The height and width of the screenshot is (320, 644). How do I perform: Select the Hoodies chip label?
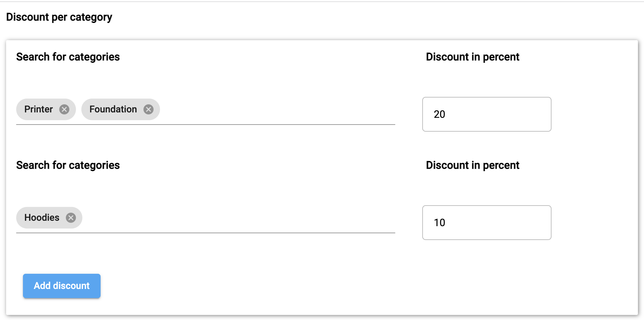42,218
